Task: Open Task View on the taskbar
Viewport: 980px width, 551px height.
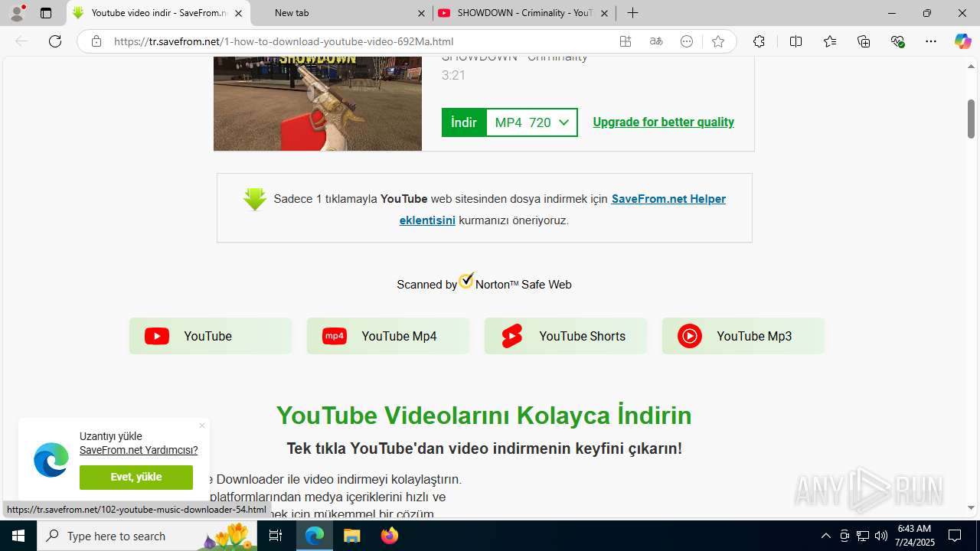Action: pos(276,536)
